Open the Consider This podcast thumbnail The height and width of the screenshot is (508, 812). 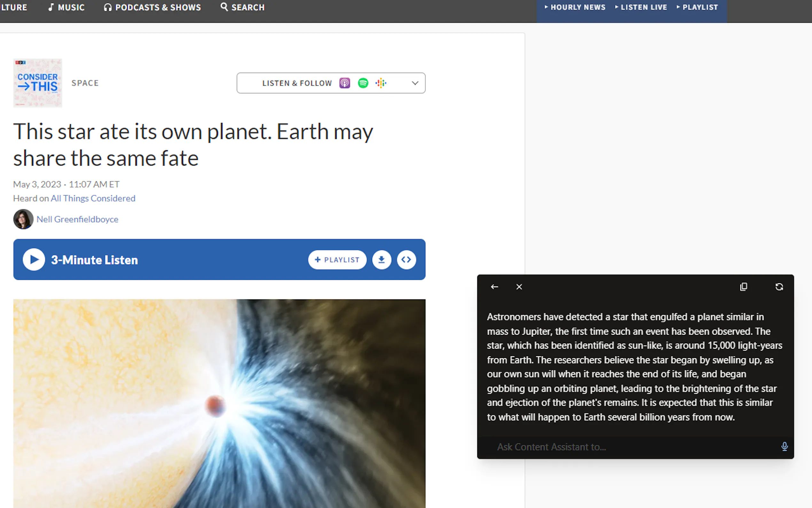tap(38, 83)
